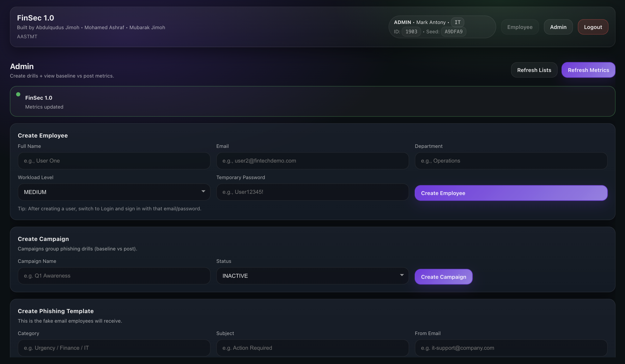Click the Refresh Metrics button
The width and height of the screenshot is (625, 364).
[x=588, y=70]
